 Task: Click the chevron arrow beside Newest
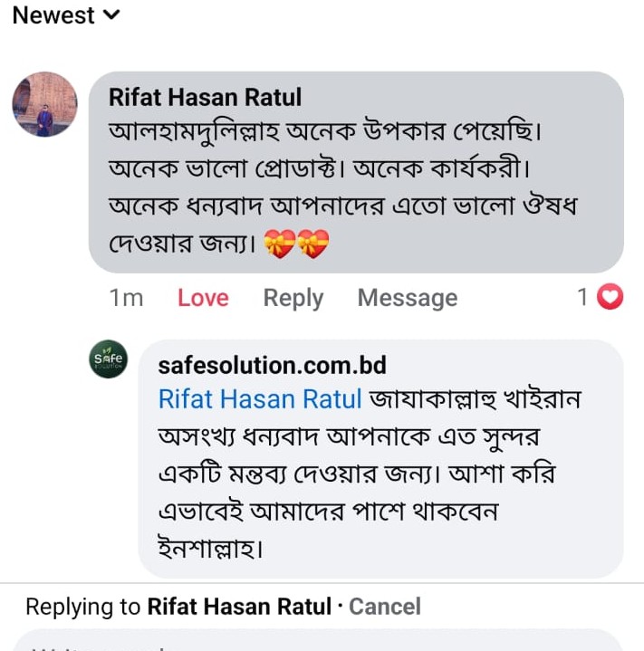111,15
